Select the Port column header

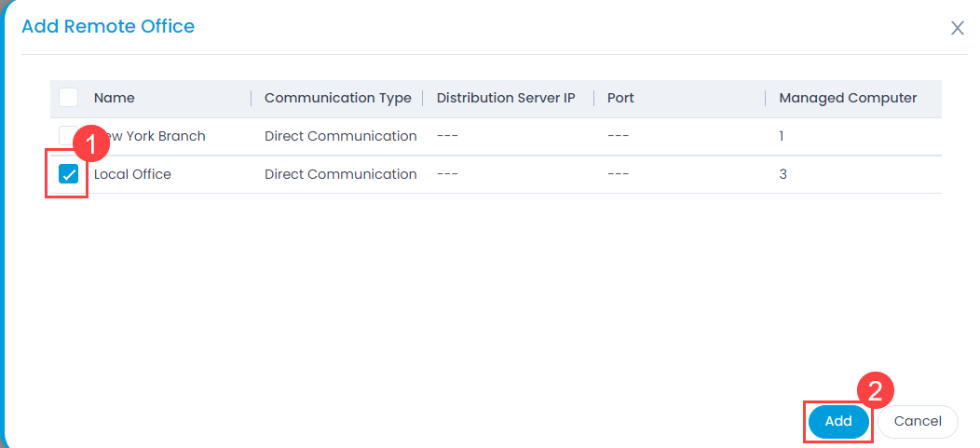click(620, 98)
